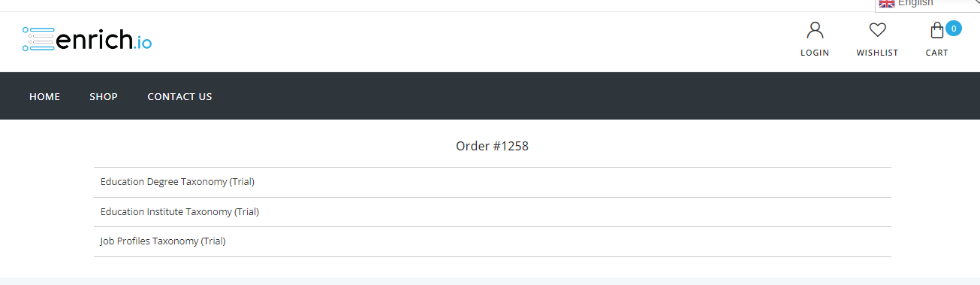Click the Order #1258 heading
Screen dimensions: 980x285
click(492, 146)
